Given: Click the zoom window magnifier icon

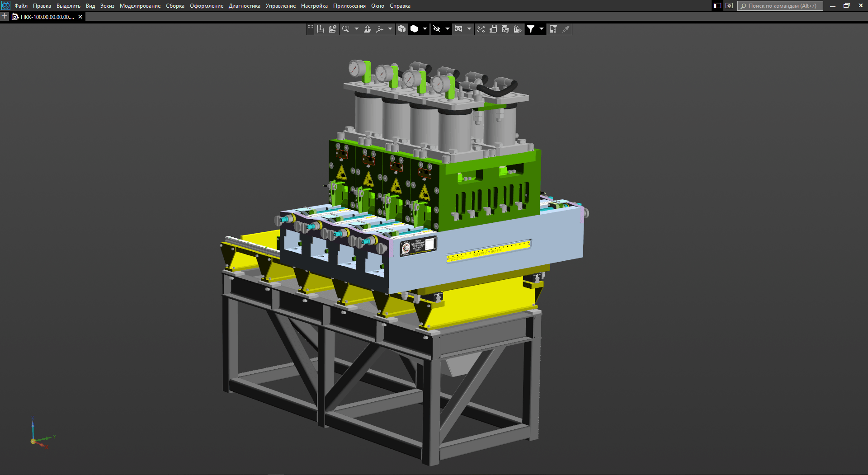Looking at the screenshot, I should 346,29.
